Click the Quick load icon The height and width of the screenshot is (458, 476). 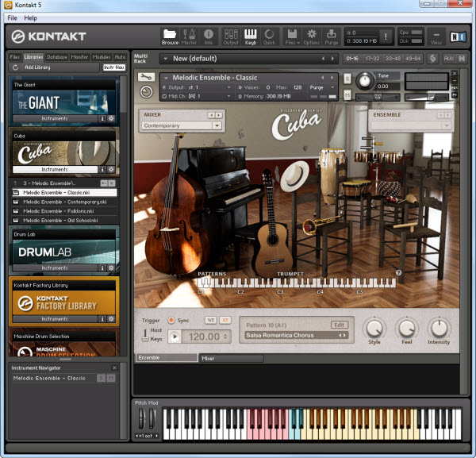click(x=269, y=37)
